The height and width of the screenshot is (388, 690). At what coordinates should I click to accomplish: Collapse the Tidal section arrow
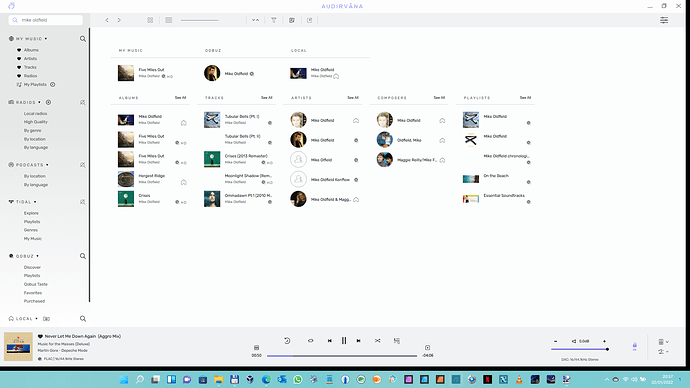pos(35,202)
